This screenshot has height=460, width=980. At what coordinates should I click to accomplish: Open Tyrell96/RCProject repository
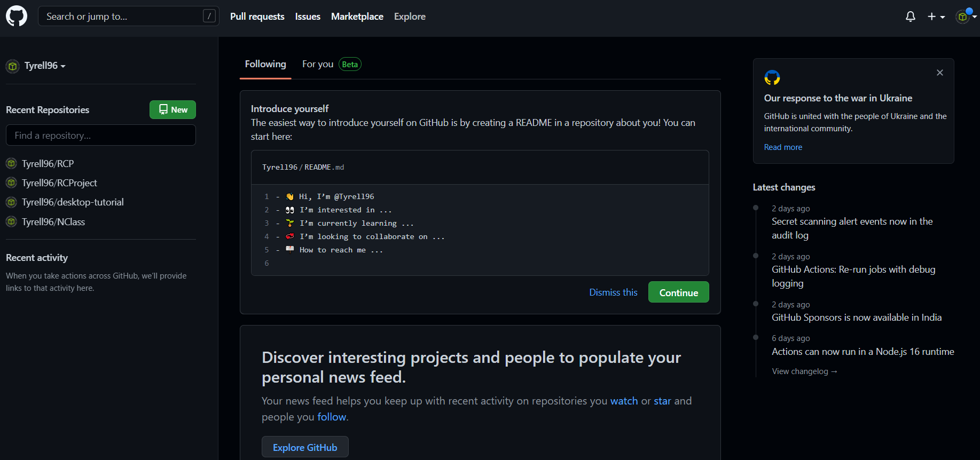pos(59,183)
